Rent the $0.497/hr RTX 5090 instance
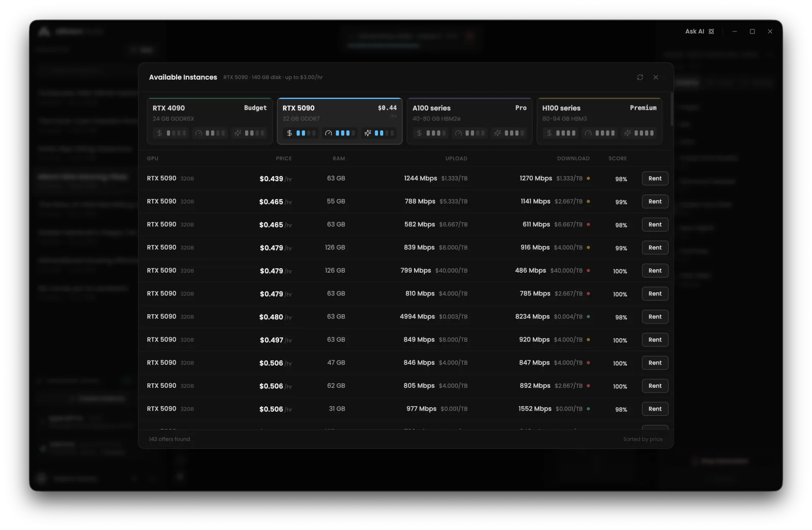Screen dimensions: 812x530 click(655, 340)
